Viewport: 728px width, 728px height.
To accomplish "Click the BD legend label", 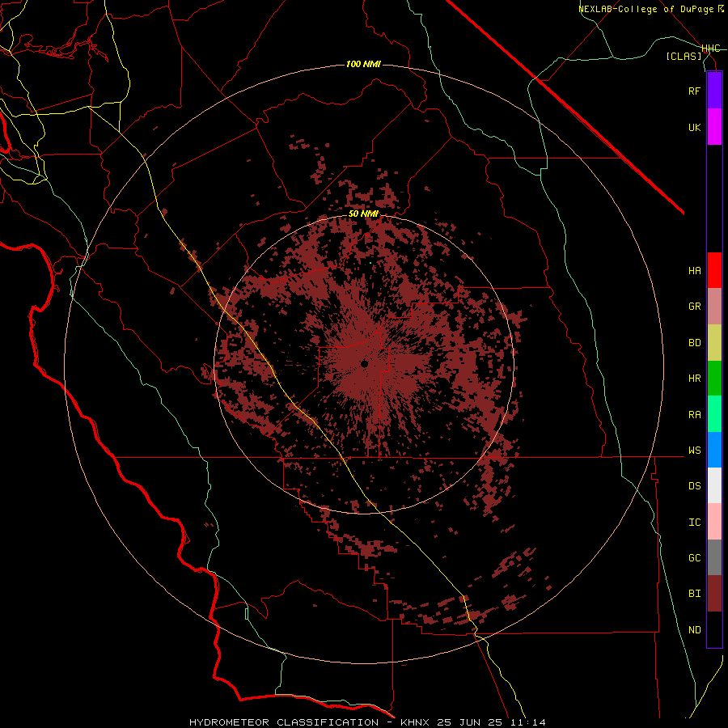I will [694, 343].
